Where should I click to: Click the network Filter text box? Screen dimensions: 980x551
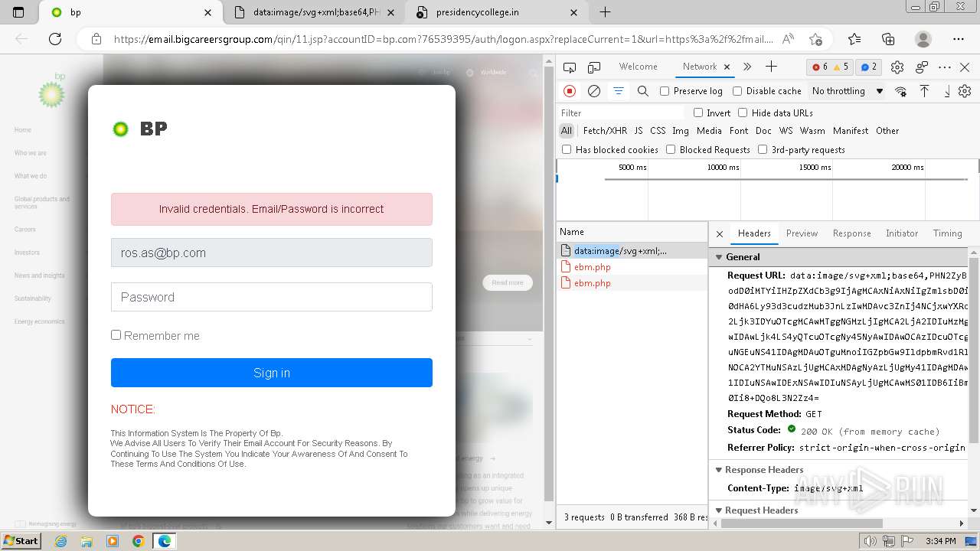622,112
